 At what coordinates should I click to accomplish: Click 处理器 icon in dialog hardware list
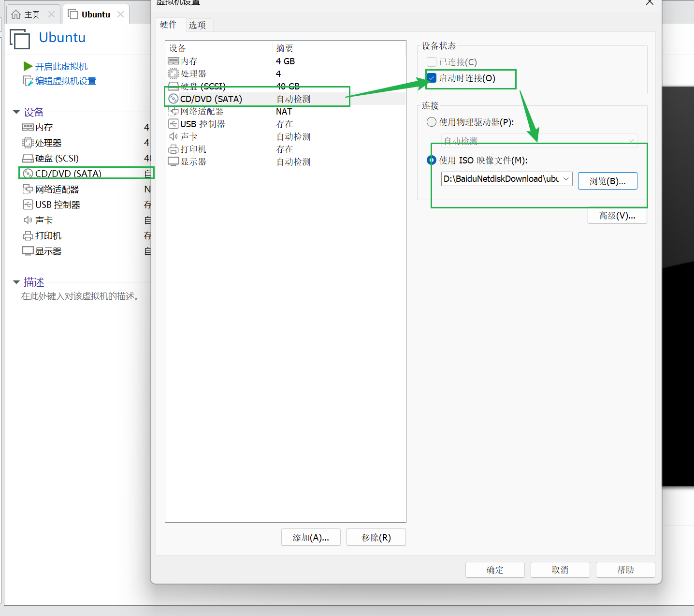click(173, 73)
